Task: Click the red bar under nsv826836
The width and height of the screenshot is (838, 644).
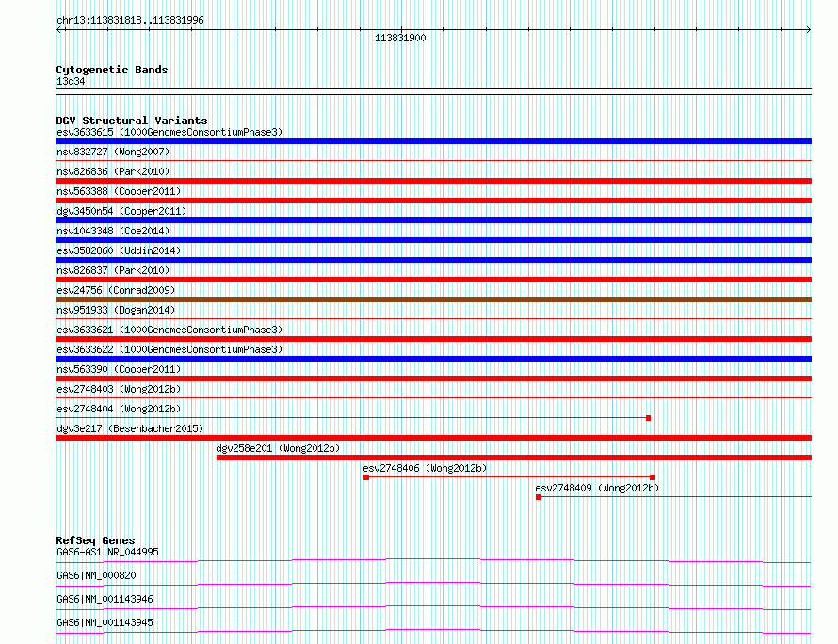Action: point(433,181)
